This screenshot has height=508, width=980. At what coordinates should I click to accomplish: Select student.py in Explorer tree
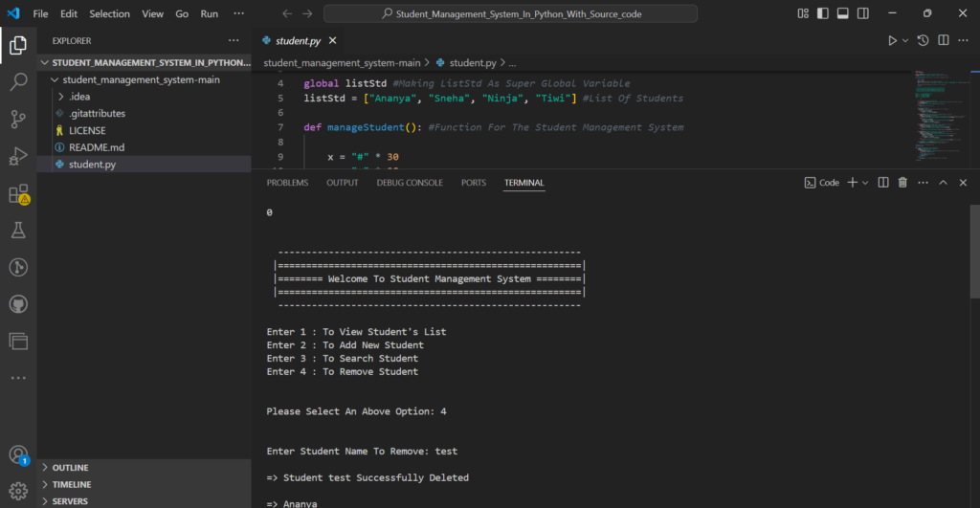click(x=145, y=164)
